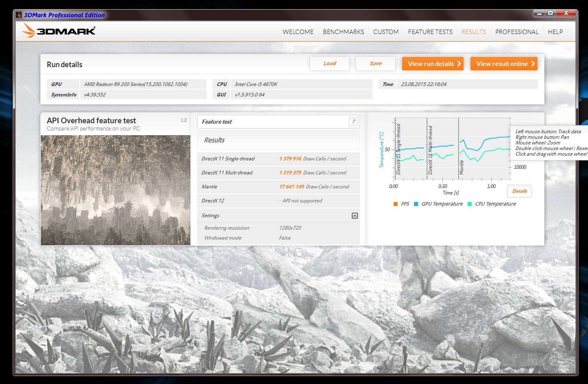This screenshot has width=588, height=384.
Task: Close the 3DMark window
Action: tap(566, 13)
